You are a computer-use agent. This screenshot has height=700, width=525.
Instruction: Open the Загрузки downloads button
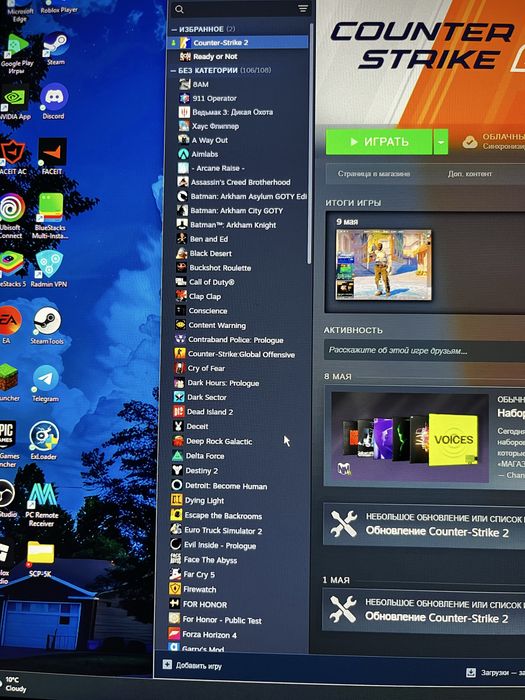[495, 672]
